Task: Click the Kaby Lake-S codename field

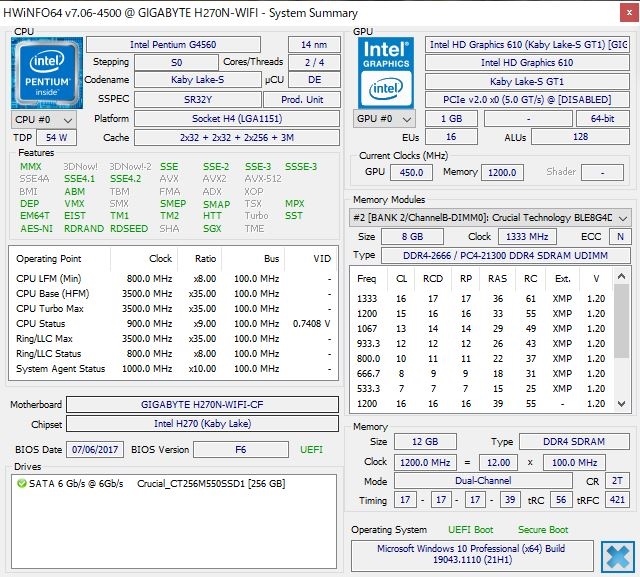Action: pyautogui.click(x=198, y=80)
